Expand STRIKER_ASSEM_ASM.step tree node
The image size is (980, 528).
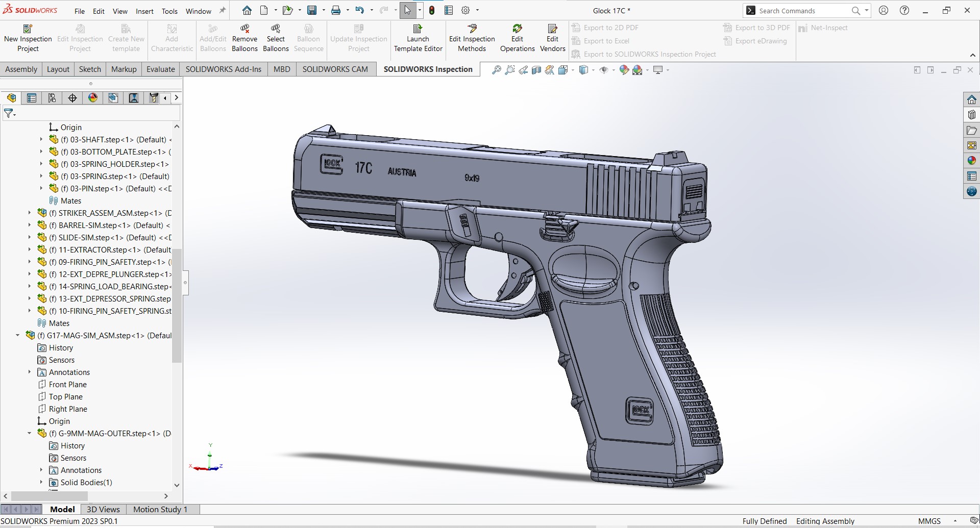[x=30, y=213]
